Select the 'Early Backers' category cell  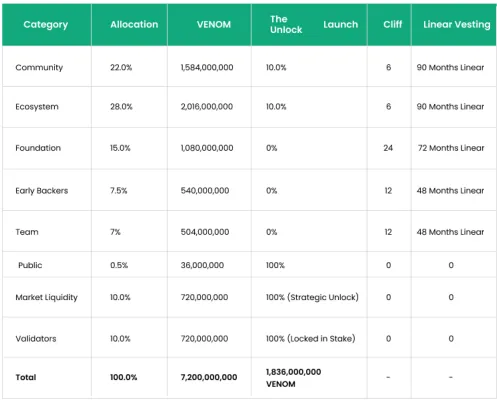click(x=42, y=191)
